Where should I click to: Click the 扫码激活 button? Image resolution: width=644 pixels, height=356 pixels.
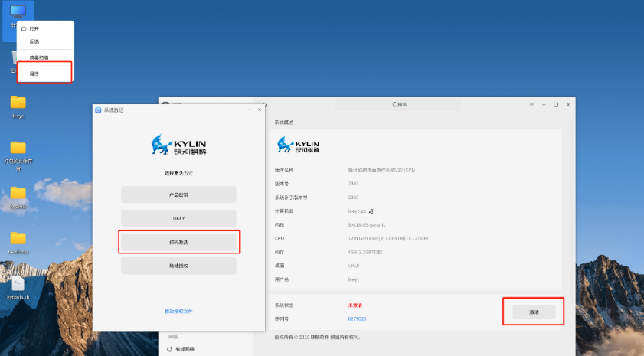point(178,242)
